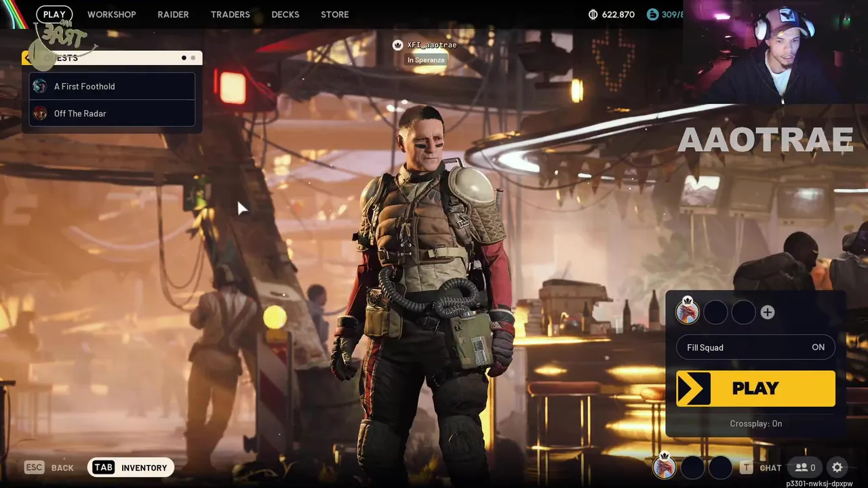Click the In Speranza location label
868x488 pixels.
tap(426, 60)
